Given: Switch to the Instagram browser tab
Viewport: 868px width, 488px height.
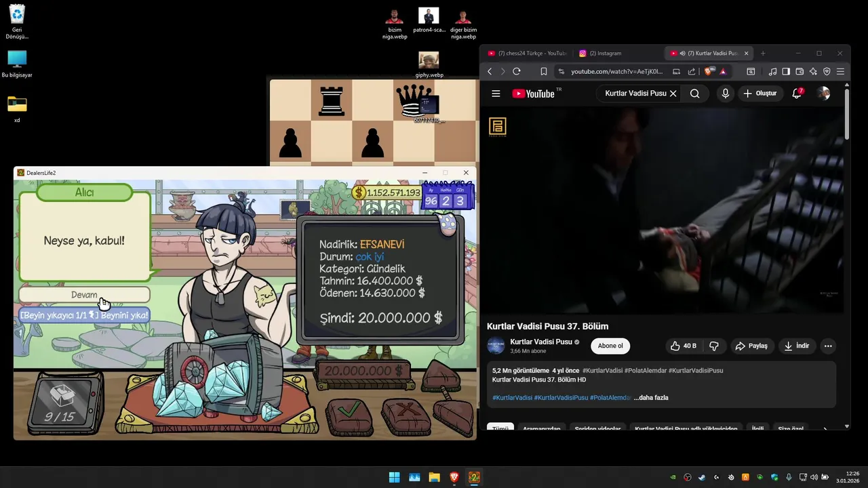Looking at the screenshot, I should click(616, 53).
